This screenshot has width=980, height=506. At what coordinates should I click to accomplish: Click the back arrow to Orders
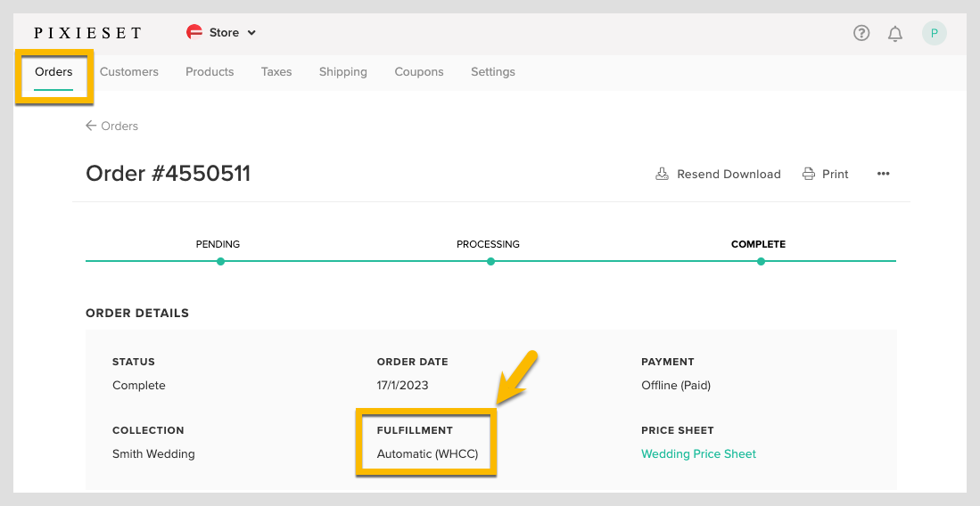click(x=91, y=126)
